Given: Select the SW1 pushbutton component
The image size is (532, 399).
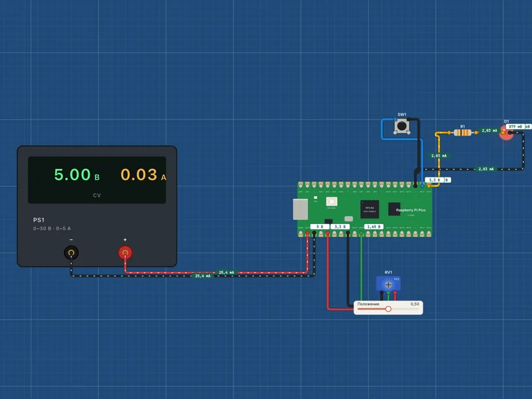Looking at the screenshot, I should pos(402,126).
